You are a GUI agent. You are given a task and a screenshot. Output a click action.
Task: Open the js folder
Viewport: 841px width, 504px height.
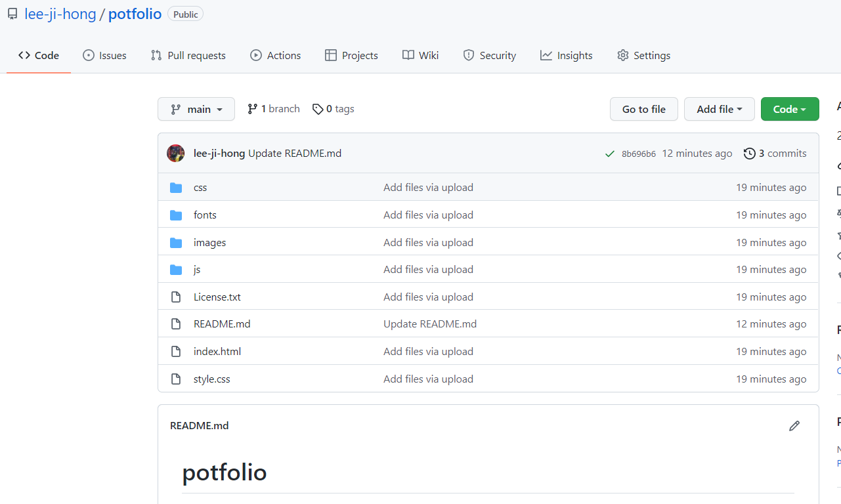(197, 270)
